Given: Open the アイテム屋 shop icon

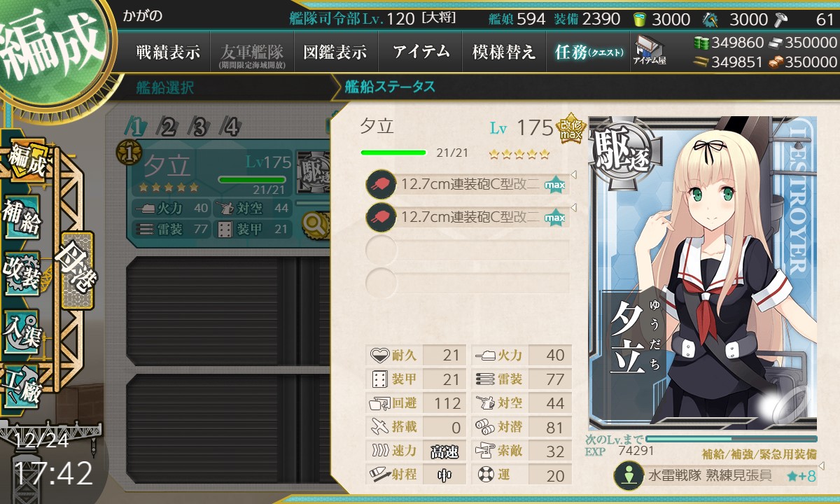Looking at the screenshot, I should point(649,51).
